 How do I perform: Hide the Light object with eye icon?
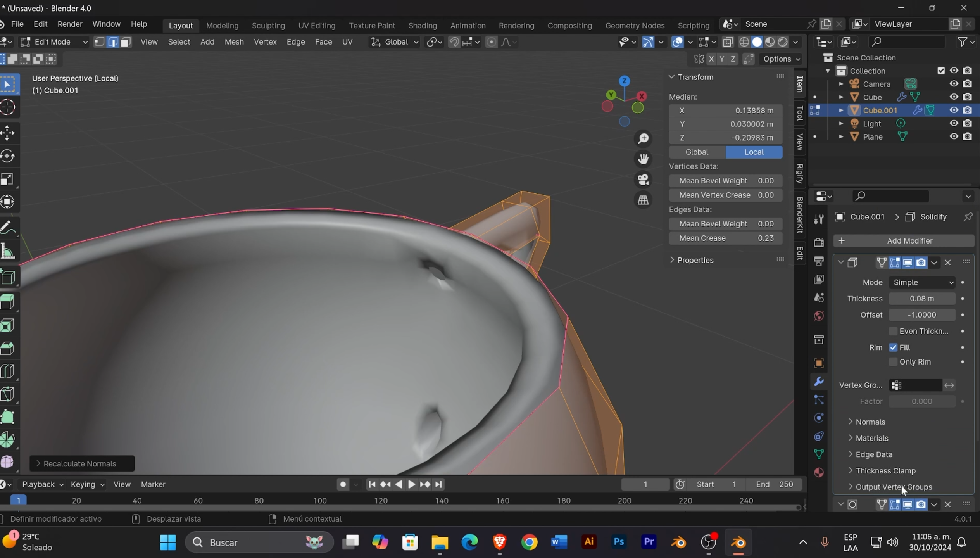click(954, 123)
